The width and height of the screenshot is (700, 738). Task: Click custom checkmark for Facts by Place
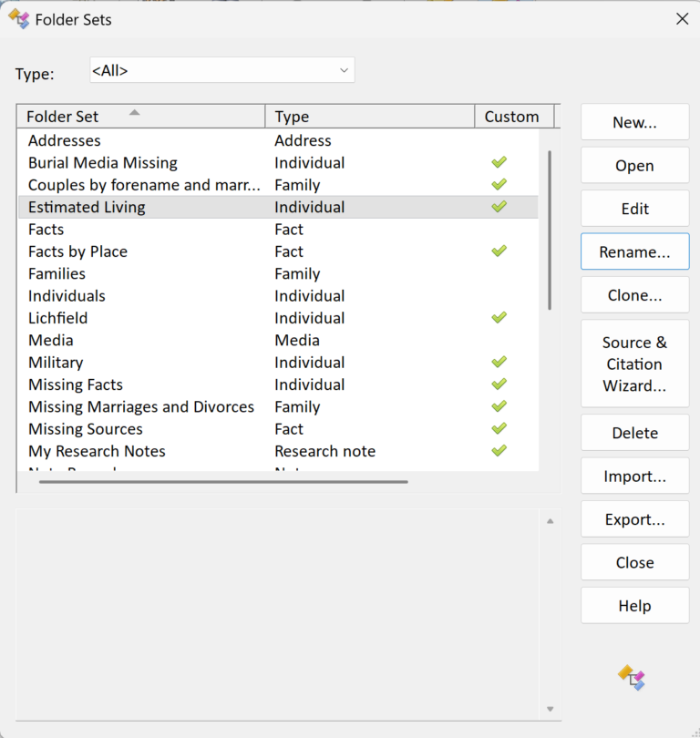point(499,251)
